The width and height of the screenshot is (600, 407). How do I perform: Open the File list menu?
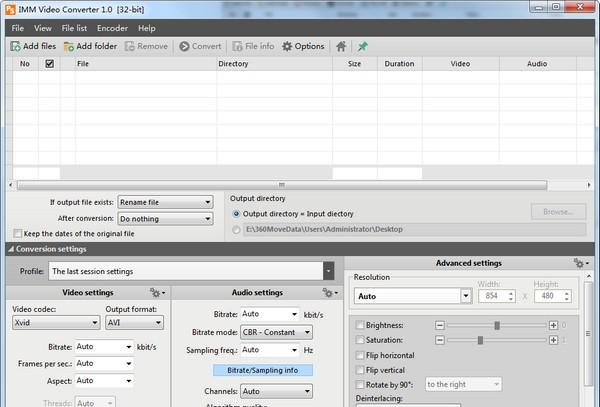[x=73, y=28]
